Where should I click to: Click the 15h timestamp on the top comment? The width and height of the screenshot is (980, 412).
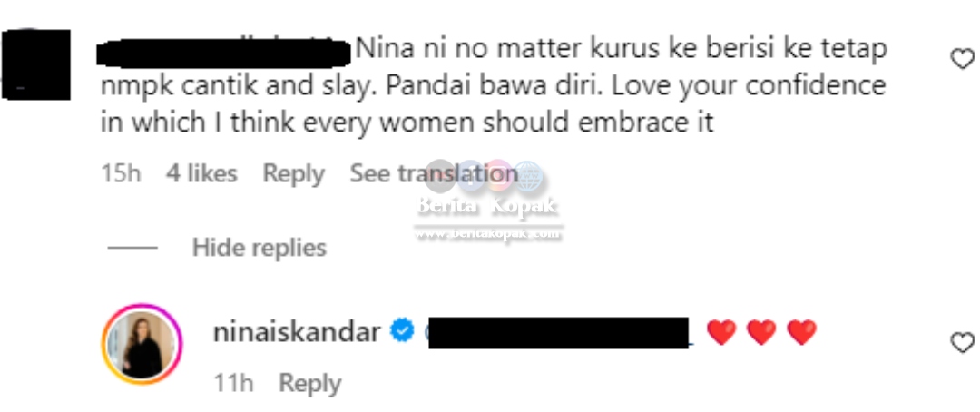pyautogui.click(x=121, y=173)
